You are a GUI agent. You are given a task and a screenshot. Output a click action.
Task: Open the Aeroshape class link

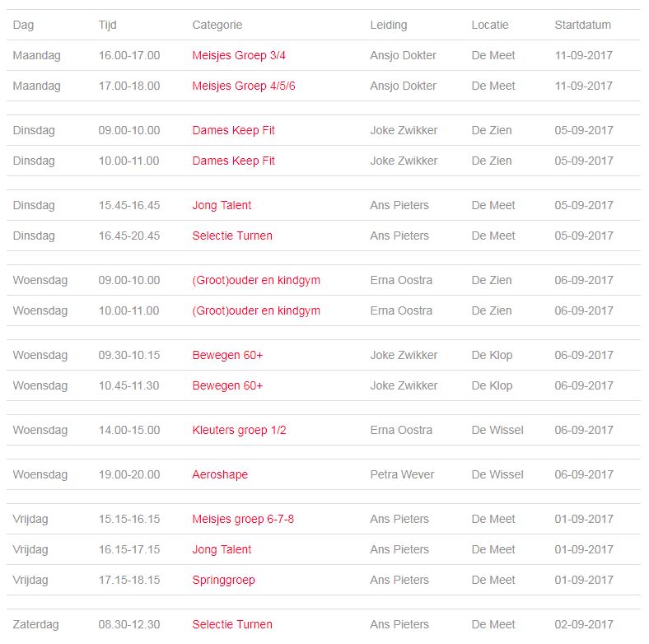220,474
